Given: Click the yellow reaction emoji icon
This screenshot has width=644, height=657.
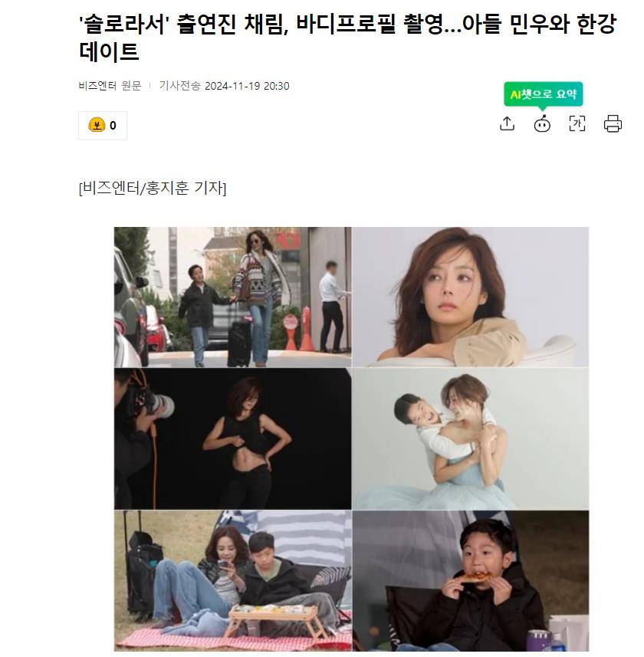Looking at the screenshot, I should [x=97, y=125].
